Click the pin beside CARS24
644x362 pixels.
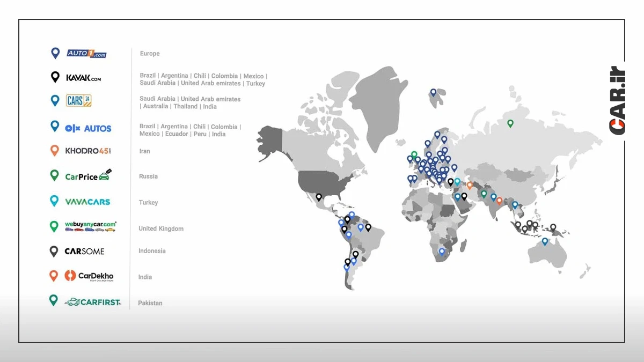pos(55,100)
